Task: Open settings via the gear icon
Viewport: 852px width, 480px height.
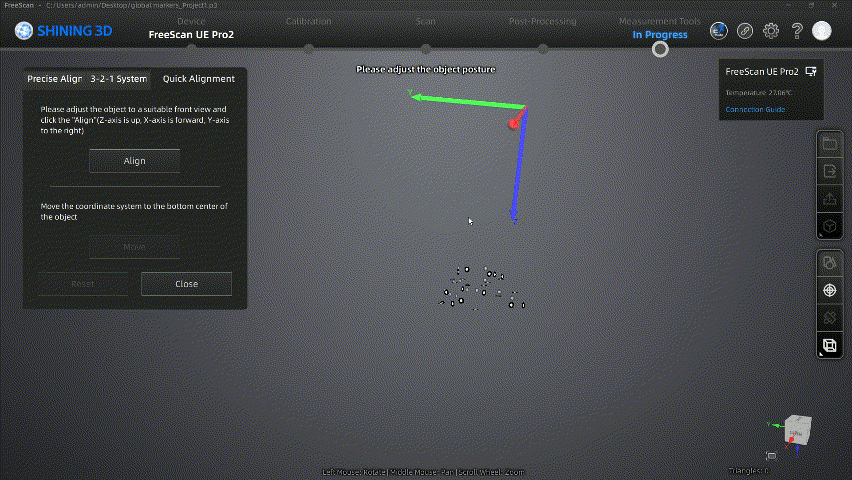Action: click(771, 31)
